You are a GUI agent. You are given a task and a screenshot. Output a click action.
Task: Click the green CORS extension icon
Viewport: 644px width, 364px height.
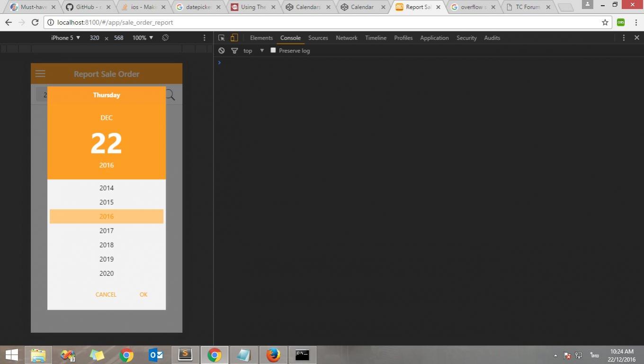(621, 22)
